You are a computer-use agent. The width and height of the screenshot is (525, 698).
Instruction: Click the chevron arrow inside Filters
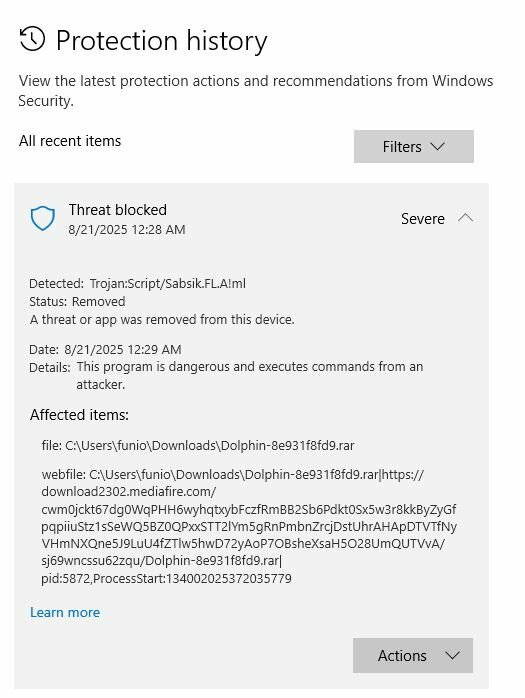coord(438,146)
